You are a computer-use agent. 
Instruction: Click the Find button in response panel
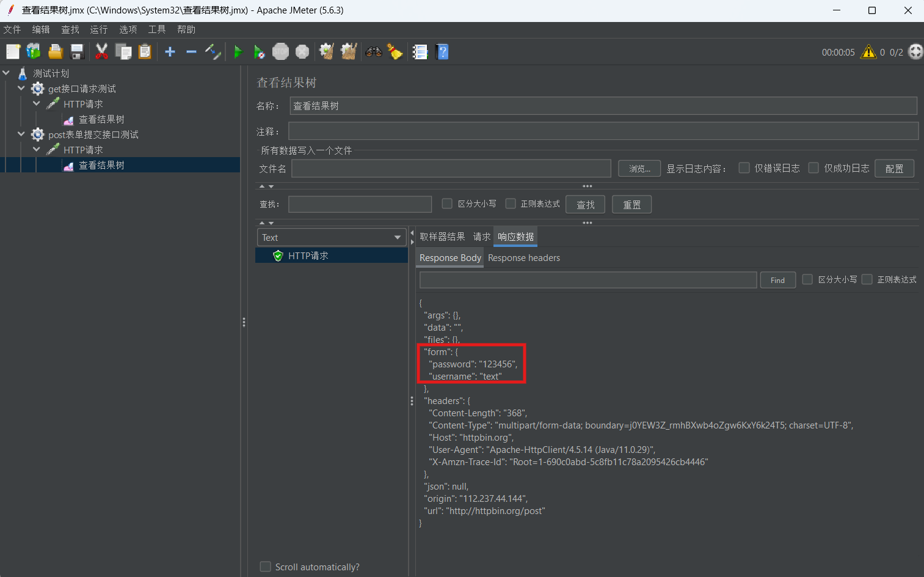point(777,280)
